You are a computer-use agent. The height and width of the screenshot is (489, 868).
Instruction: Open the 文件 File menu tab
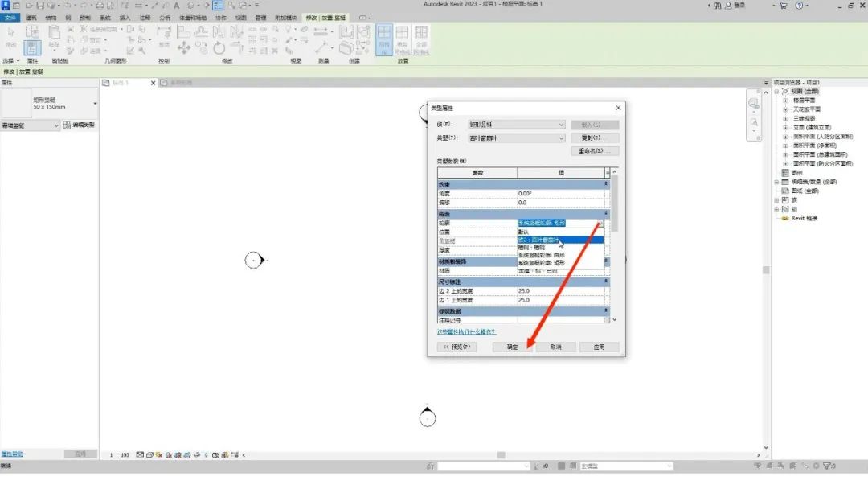[x=10, y=18]
